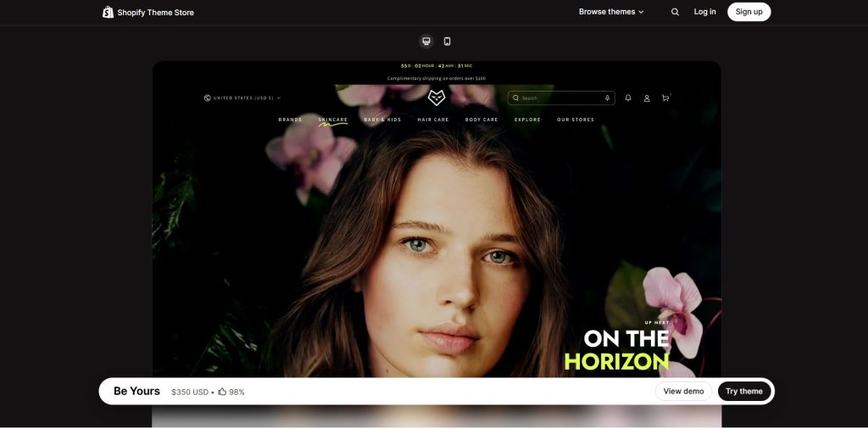Open the search magnifier in top bar
Viewport: 868px width, 429px height.
tap(675, 12)
